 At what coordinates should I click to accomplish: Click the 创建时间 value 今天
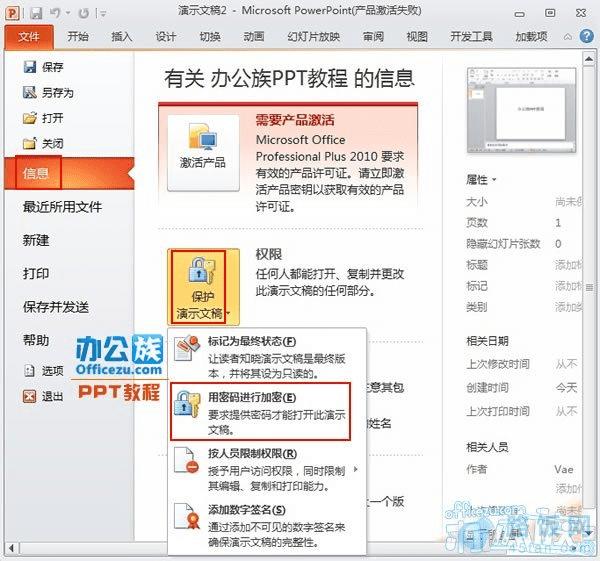point(566,388)
